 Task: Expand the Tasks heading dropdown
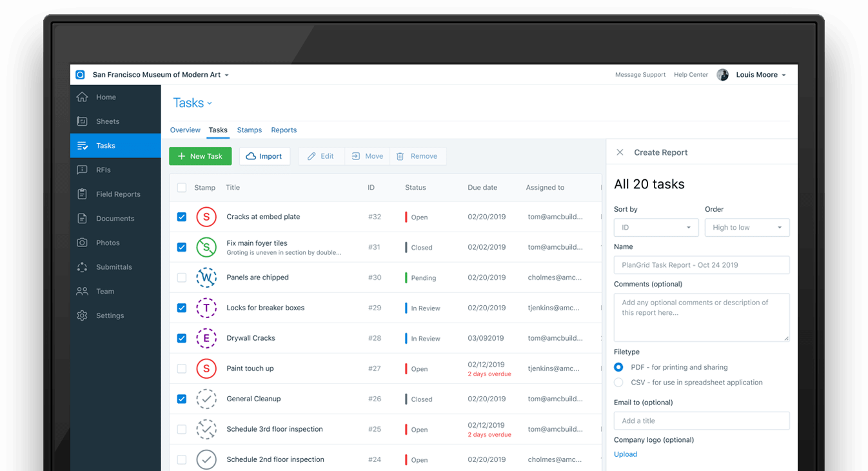(192, 103)
